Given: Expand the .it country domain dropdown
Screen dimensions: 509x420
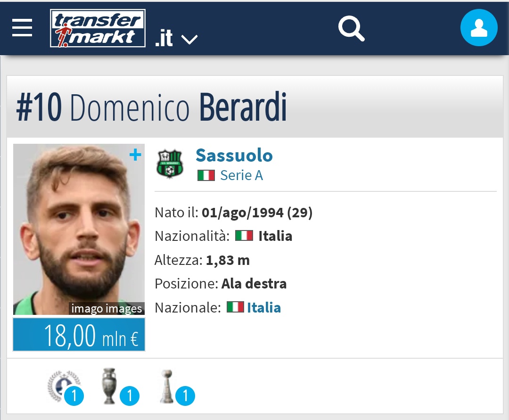Looking at the screenshot, I should [x=176, y=38].
